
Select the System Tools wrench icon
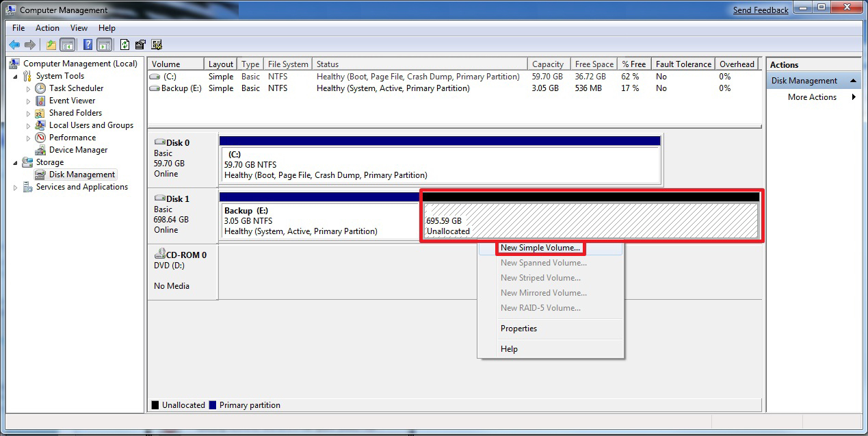28,76
